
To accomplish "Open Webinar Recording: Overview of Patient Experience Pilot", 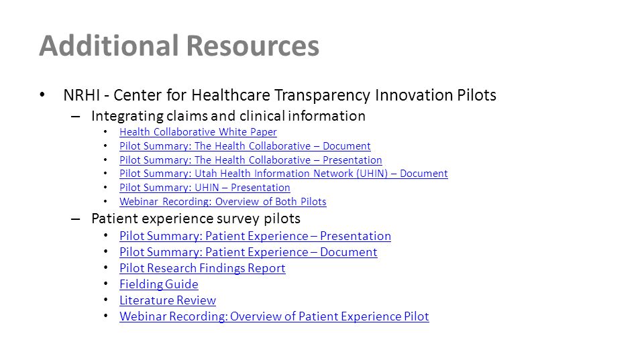I will pyautogui.click(x=274, y=316).
